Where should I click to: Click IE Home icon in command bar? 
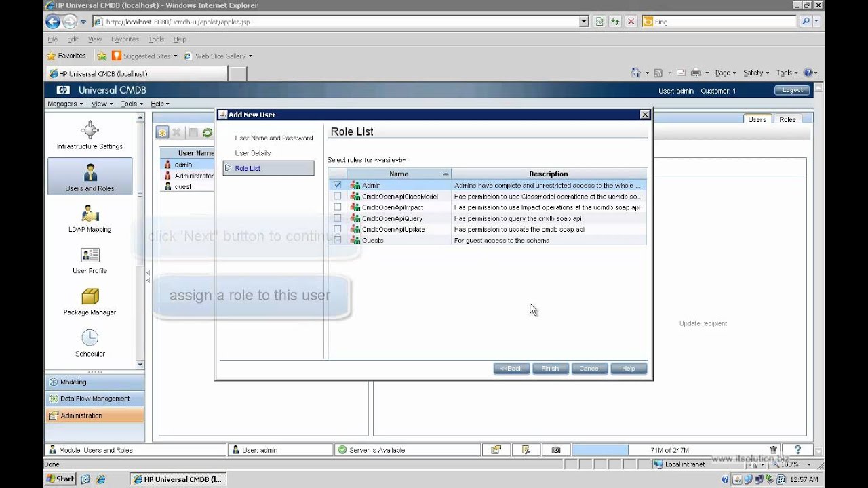[635, 73]
